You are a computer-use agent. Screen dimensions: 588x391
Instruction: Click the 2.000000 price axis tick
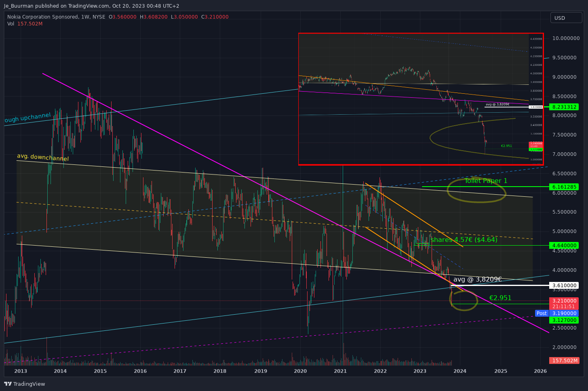[x=564, y=347]
